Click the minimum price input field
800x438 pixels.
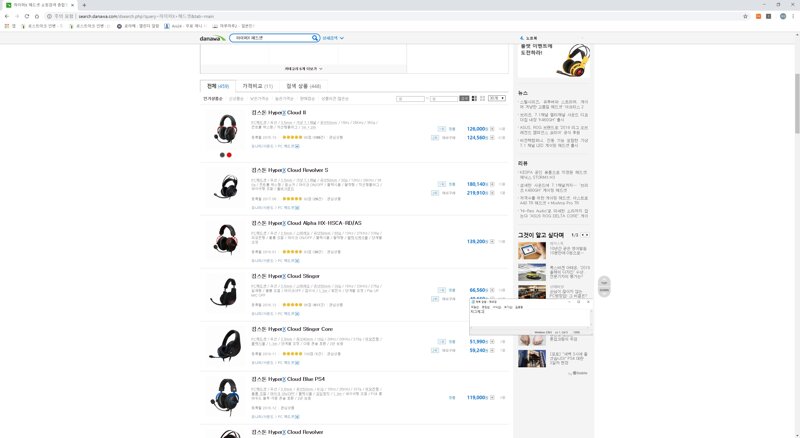(x=410, y=98)
